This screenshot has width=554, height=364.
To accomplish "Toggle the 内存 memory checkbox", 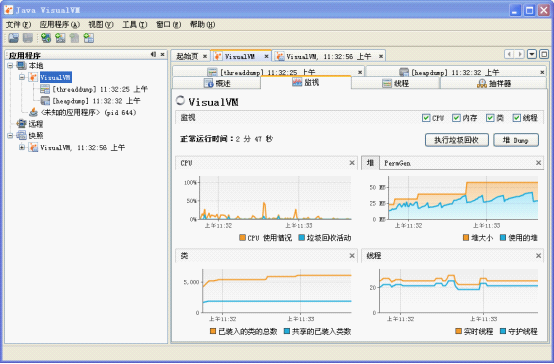I will [456, 118].
